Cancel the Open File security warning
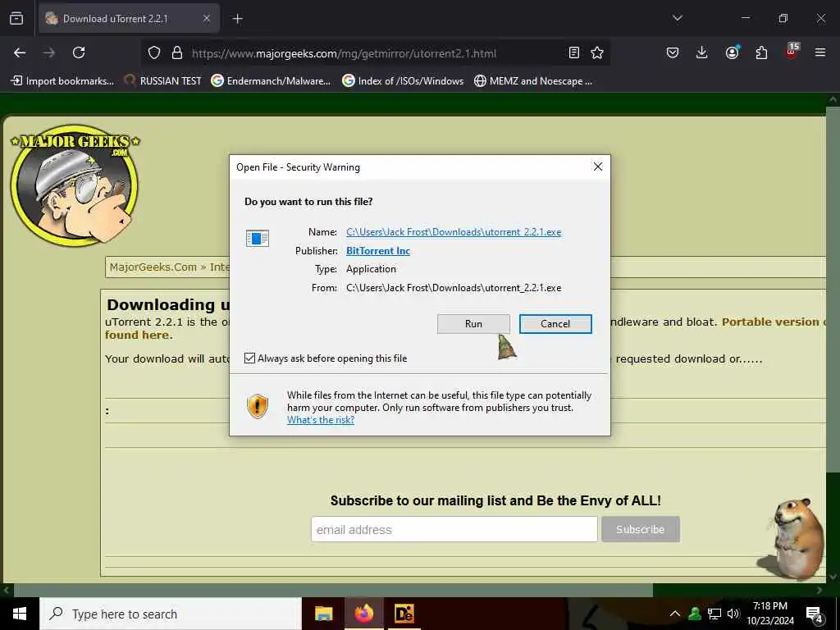This screenshot has height=630, width=840. (x=555, y=323)
